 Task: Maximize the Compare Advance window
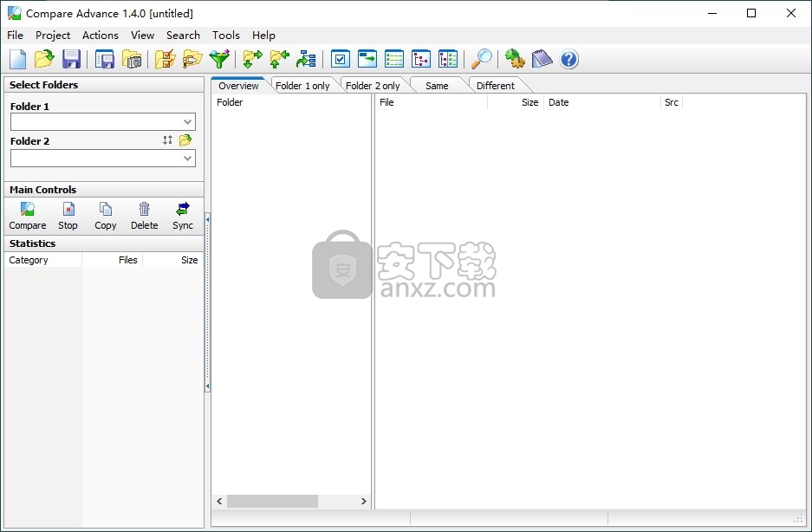(751, 14)
